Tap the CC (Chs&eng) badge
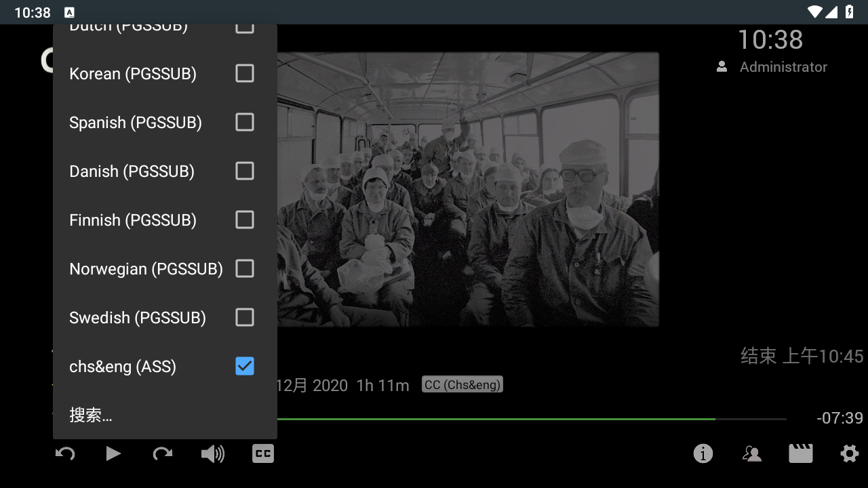Screen dimensions: 868x488 [462, 385]
